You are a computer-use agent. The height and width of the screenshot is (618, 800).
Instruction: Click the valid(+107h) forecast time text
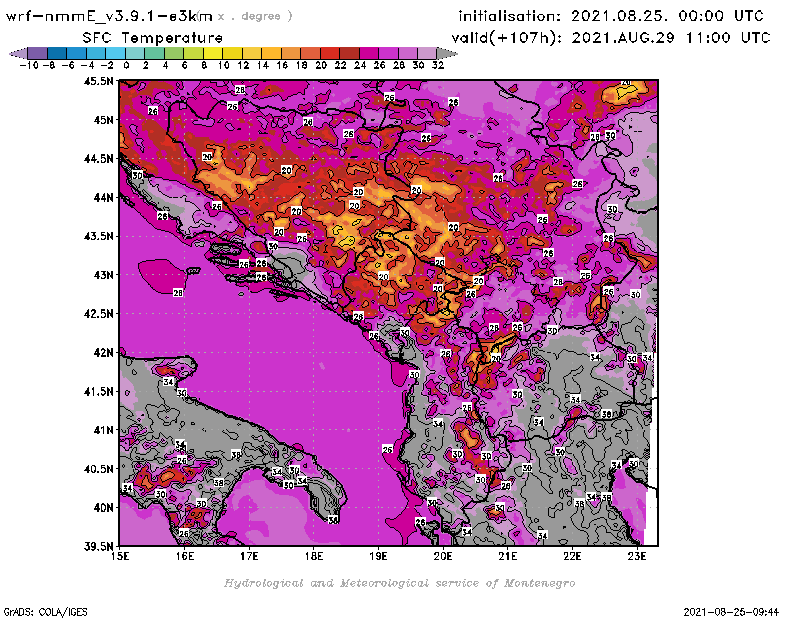[611, 38]
